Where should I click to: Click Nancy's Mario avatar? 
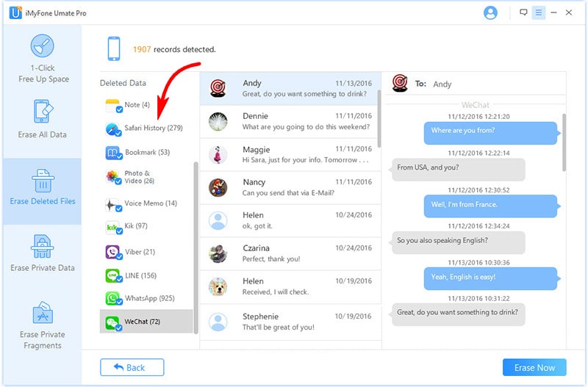click(x=218, y=187)
